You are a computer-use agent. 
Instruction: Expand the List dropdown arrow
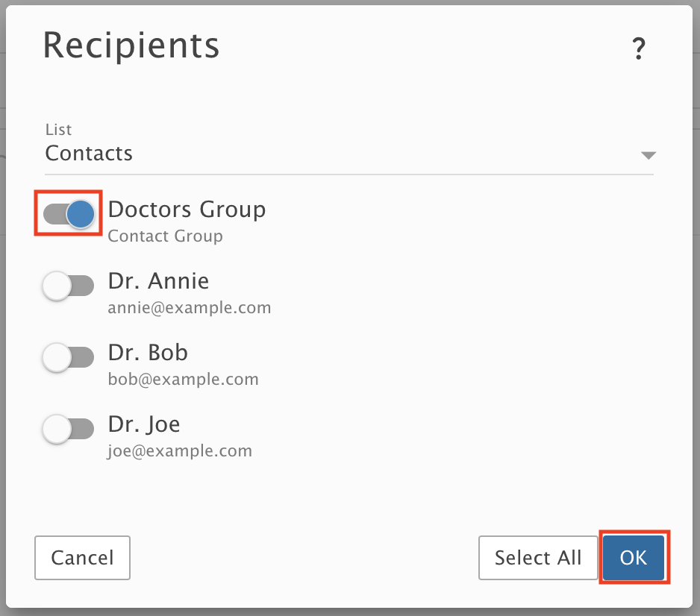[649, 155]
